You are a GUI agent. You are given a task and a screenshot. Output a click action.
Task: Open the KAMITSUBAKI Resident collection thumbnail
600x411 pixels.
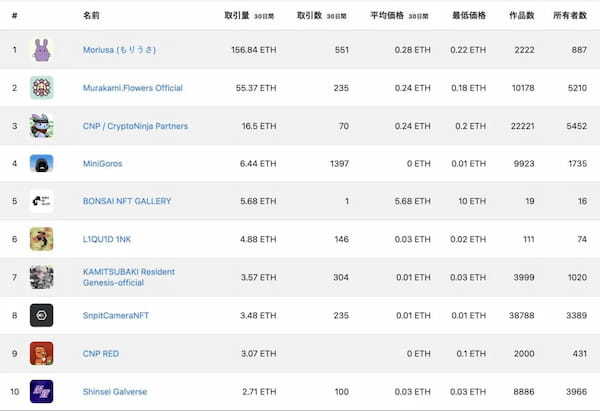click(x=42, y=277)
